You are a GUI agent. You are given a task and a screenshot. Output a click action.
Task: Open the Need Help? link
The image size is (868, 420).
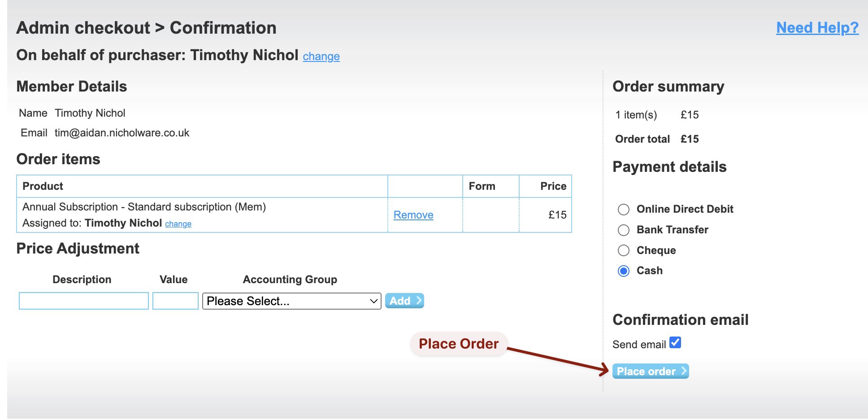click(817, 28)
